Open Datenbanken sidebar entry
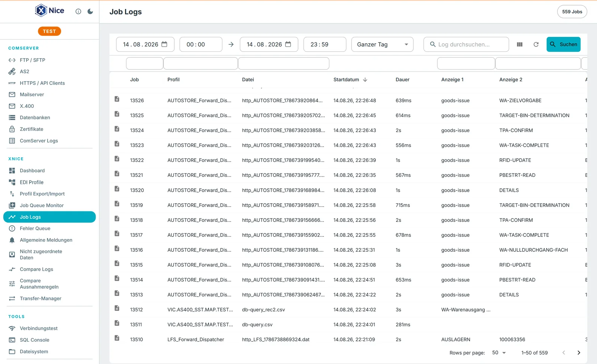The width and height of the screenshot is (597, 364). coord(49,117)
